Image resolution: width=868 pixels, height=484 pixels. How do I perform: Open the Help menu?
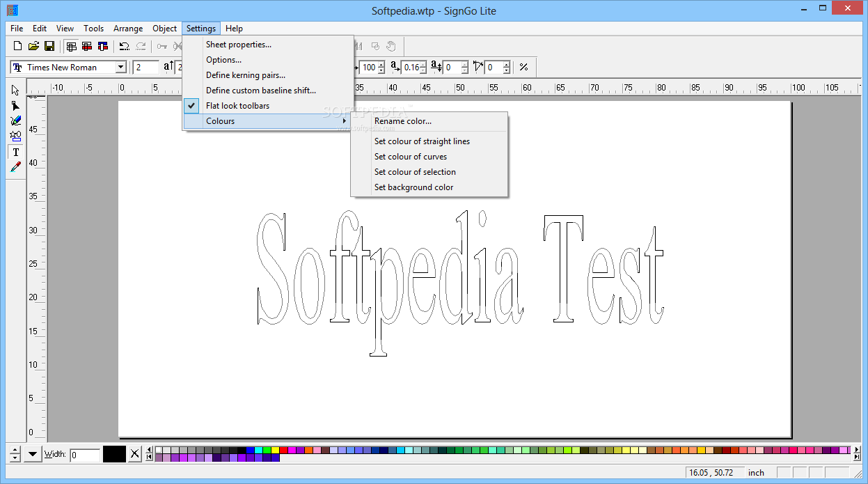pyautogui.click(x=234, y=29)
